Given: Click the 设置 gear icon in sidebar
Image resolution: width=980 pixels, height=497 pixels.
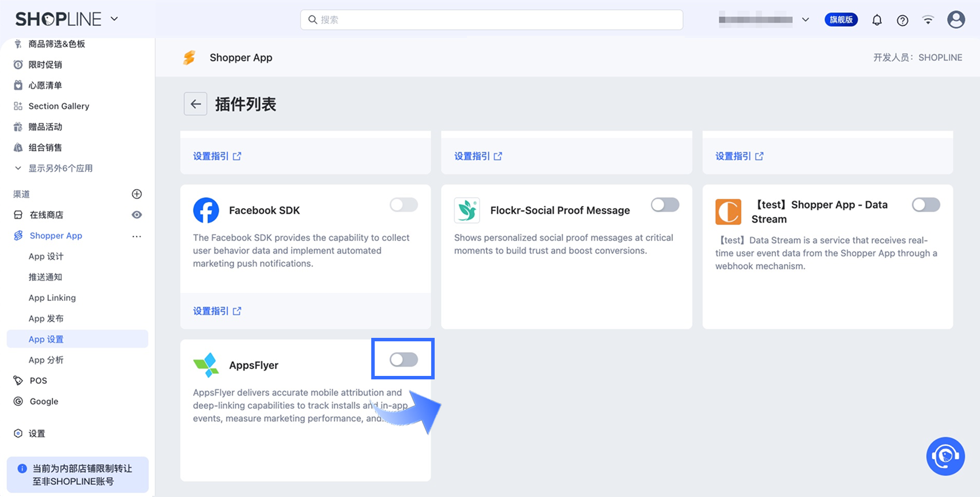Looking at the screenshot, I should click(18, 434).
